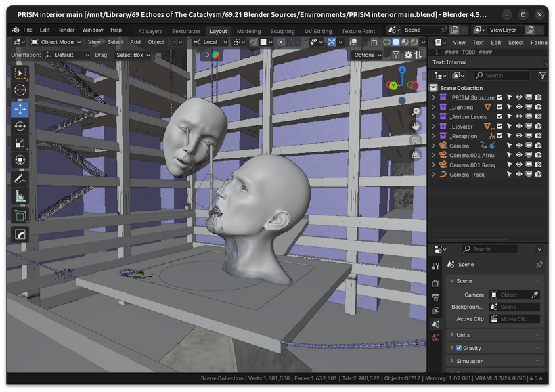The width and height of the screenshot is (555, 392).
Task: Click the blue Z axis gizmo
Action: [x=402, y=70]
